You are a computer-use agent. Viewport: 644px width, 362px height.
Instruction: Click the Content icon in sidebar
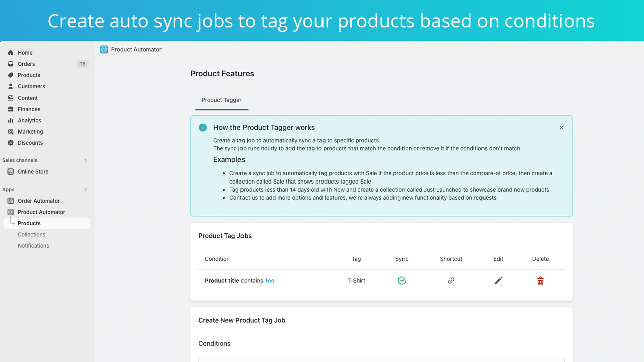11,98
